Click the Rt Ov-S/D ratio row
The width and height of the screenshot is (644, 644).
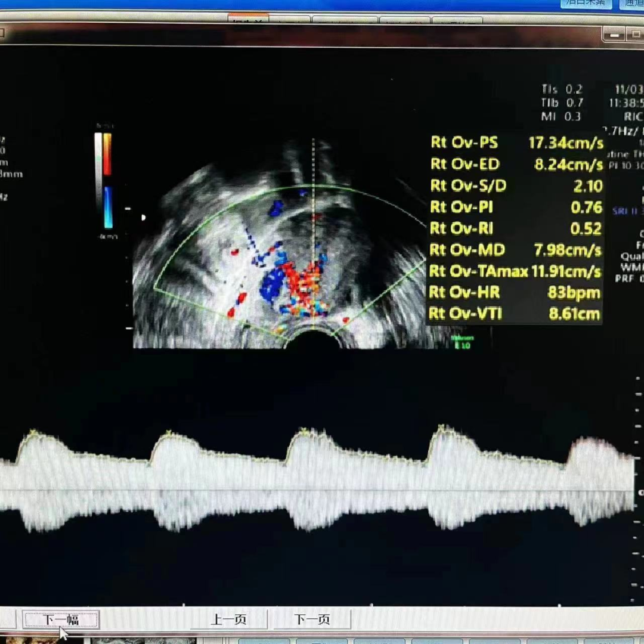point(516,186)
